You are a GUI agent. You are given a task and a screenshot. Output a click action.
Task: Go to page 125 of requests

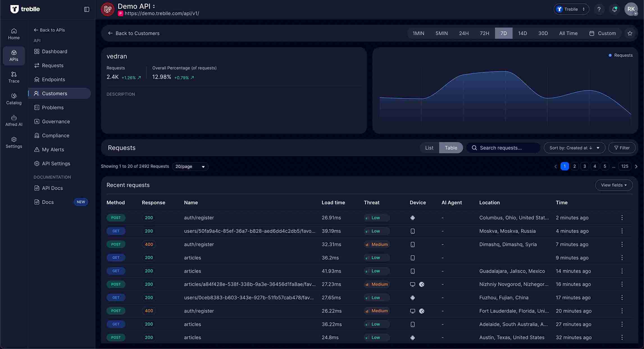(624, 166)
